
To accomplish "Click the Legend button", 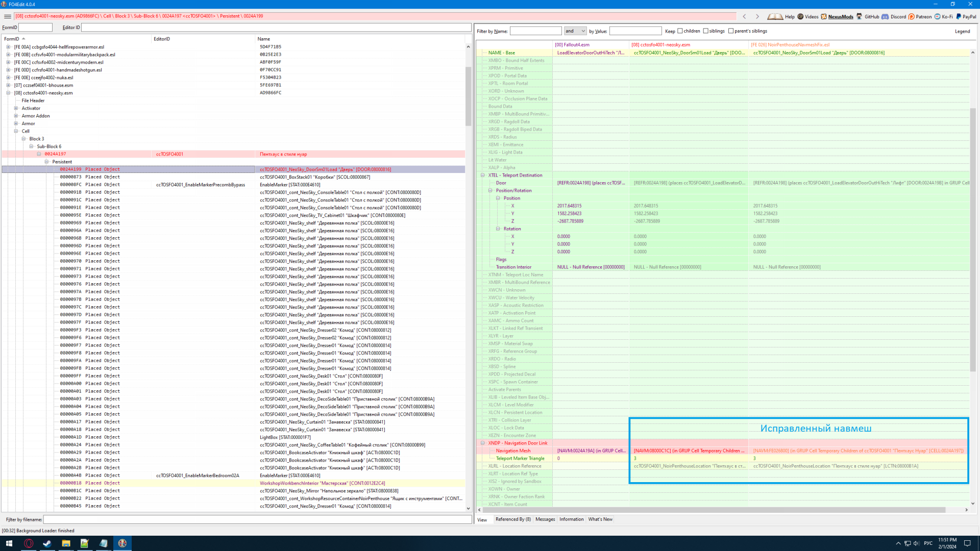I will pyautogui.click(x=962, y=31).
